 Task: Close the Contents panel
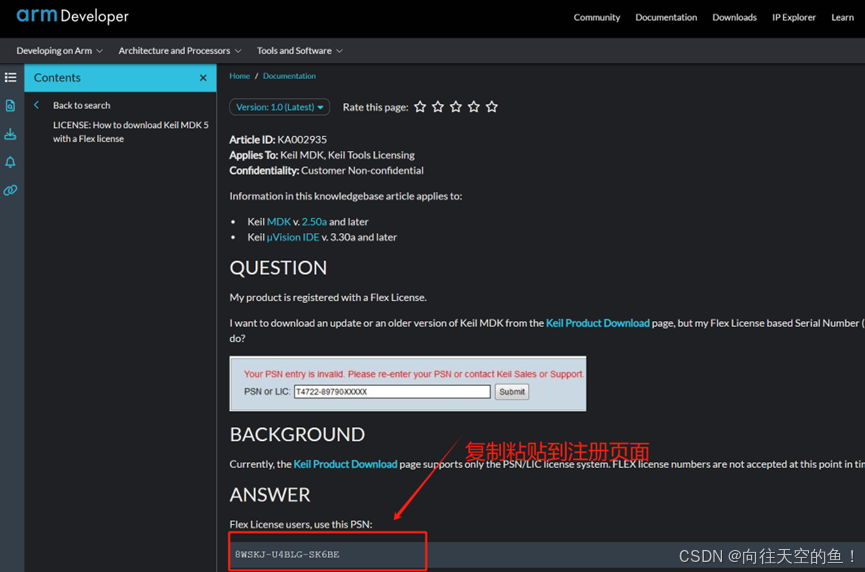tap(203, 78)
